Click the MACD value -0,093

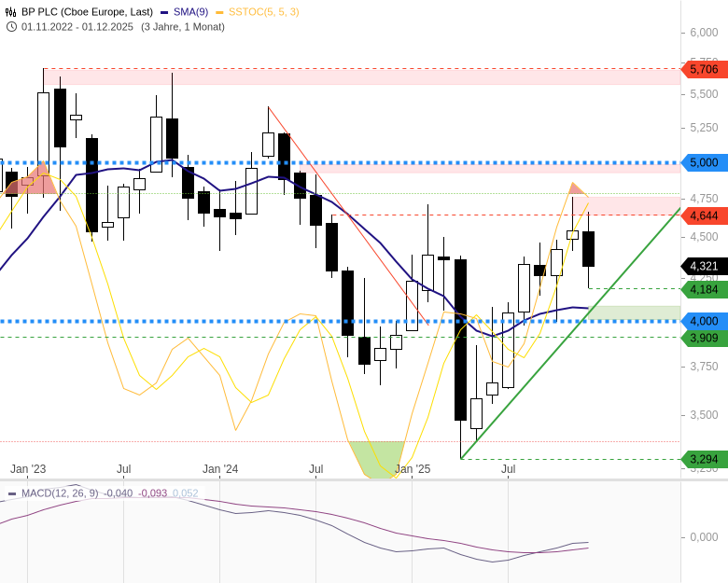point(152,493)
